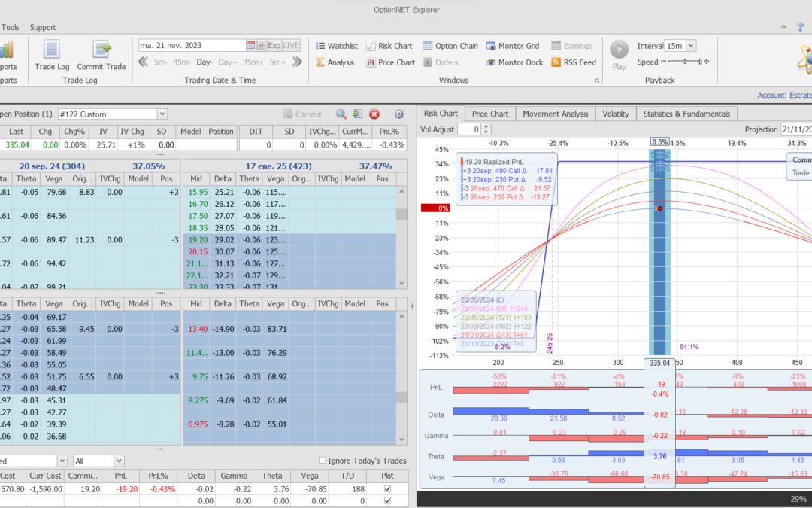Viewport: 812px width, 508px height.
Task: Switch to the Statistics & Fundamentals tab
Action: (x=686, y=114)
